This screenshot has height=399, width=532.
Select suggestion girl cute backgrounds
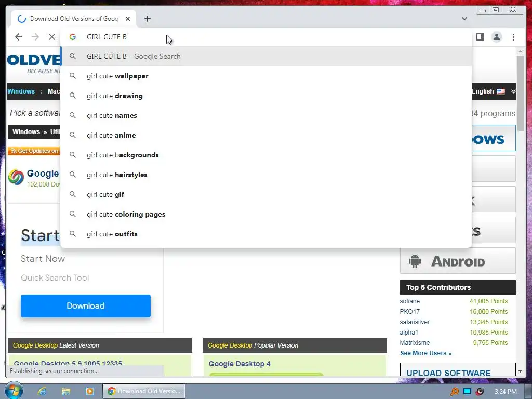(x=266, y=155)
